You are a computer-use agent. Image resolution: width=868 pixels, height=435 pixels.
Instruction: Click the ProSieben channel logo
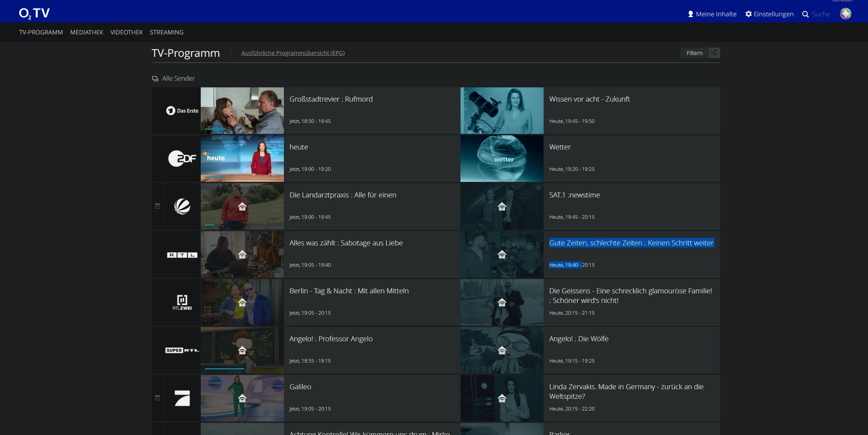(x=182, y=398)
